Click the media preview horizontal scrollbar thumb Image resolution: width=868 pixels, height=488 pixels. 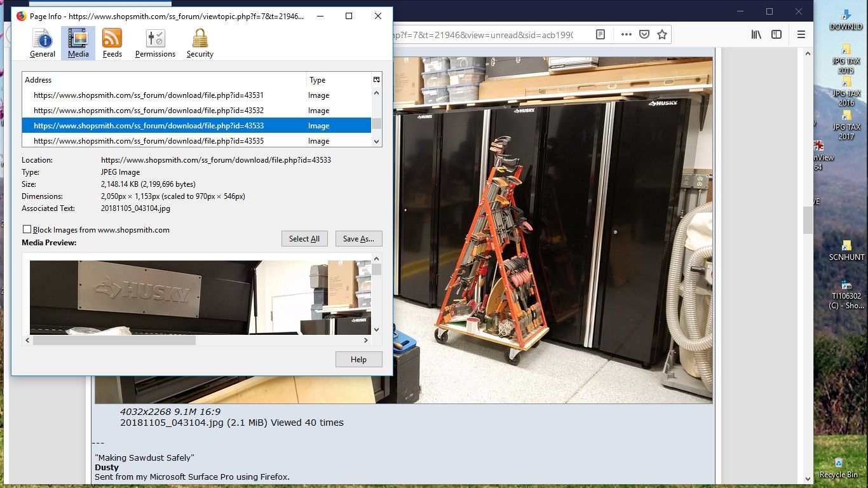pos(114,341)
